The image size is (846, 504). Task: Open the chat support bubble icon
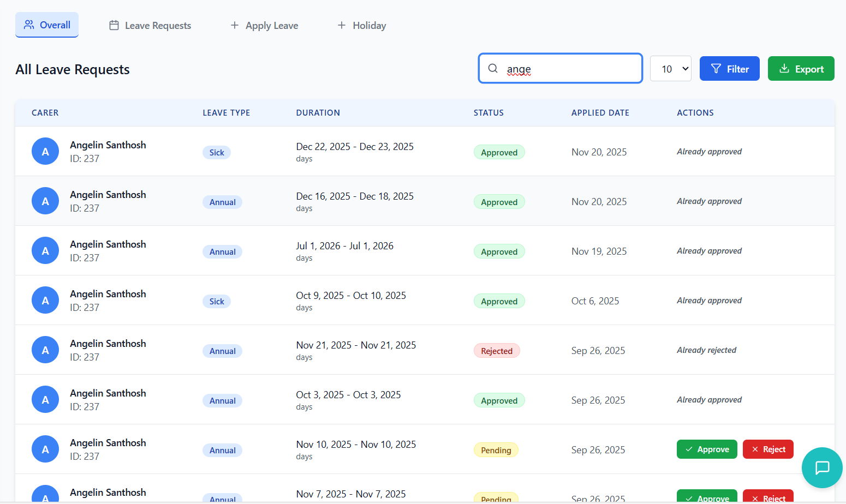coord(822,467)
